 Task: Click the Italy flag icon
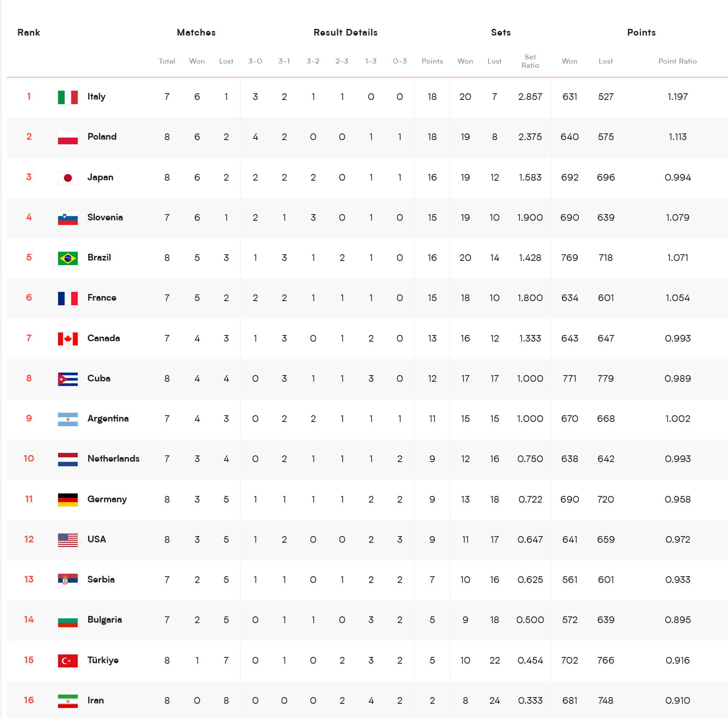(68, 97)
